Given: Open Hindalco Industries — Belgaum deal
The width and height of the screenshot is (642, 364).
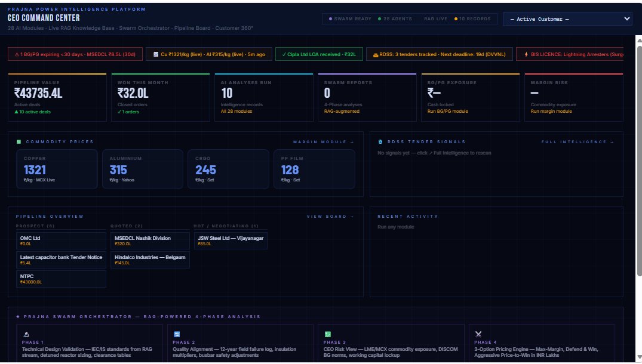Looking at the screenshot, I should click(x=150, y=260).
